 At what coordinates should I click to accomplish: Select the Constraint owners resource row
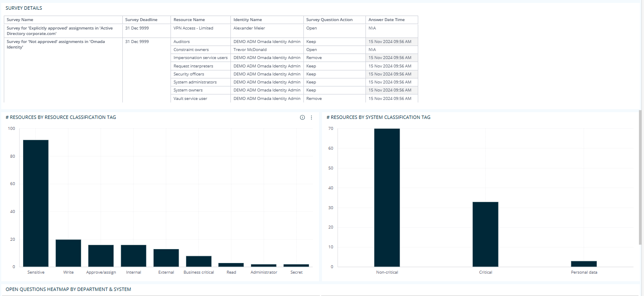[190, 49]
